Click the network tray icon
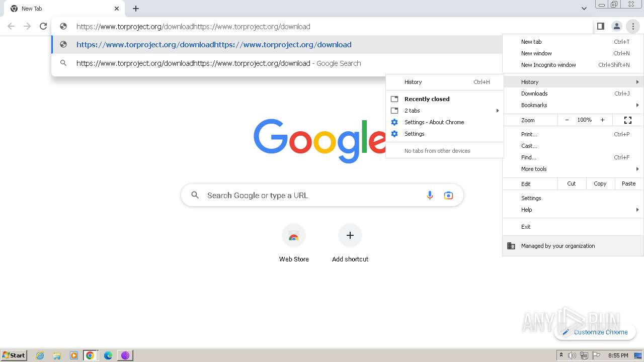This screenshot has width=644, height=362. 584,355
